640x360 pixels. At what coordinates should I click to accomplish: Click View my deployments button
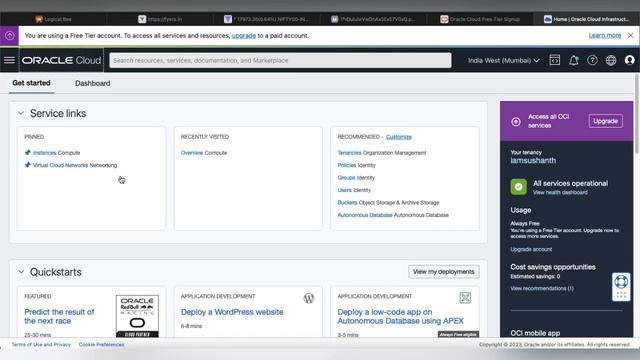coord(444,272)
